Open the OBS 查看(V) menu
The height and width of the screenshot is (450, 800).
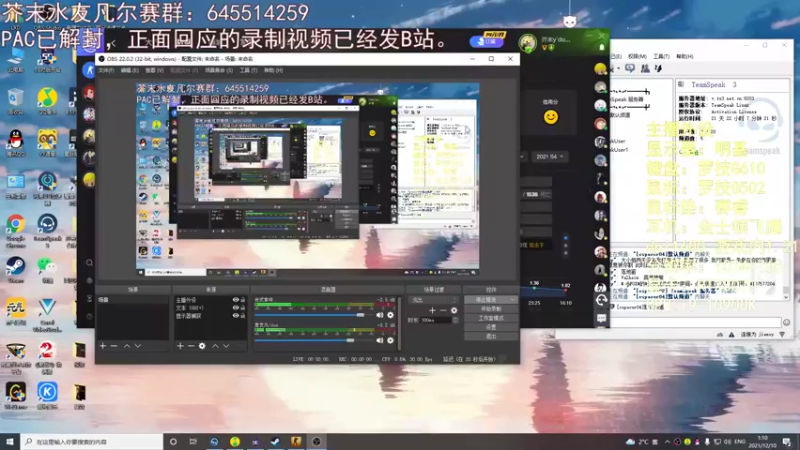point(154,70)
